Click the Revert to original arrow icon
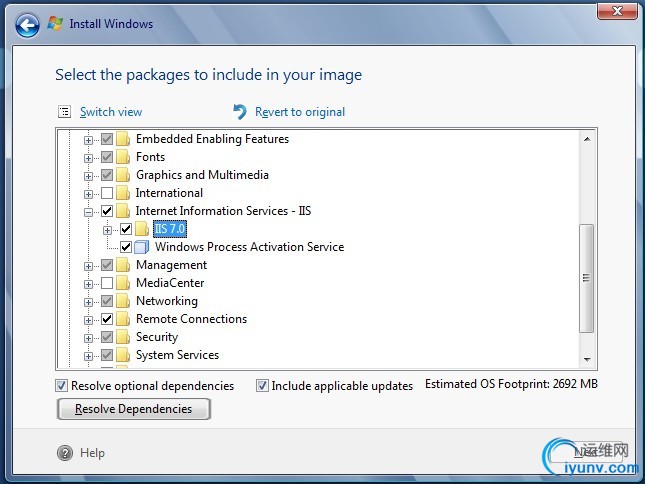Screen dimensions: 645x484 240,112
